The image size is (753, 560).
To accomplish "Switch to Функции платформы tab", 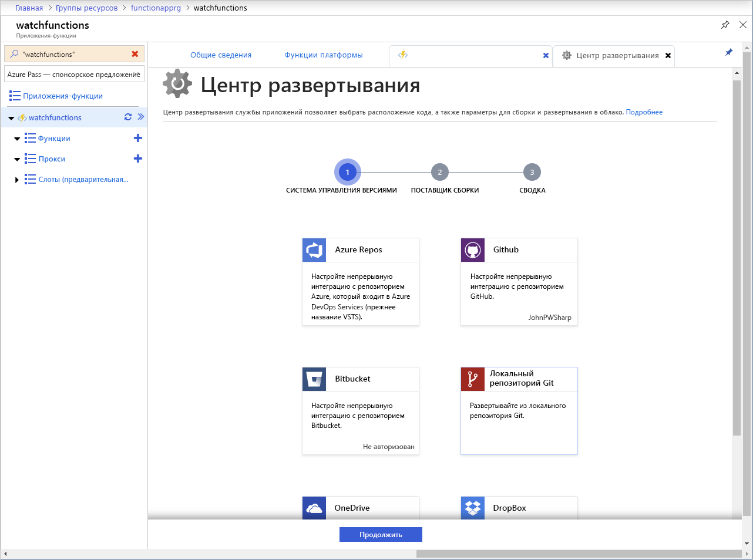I will 324,55.
